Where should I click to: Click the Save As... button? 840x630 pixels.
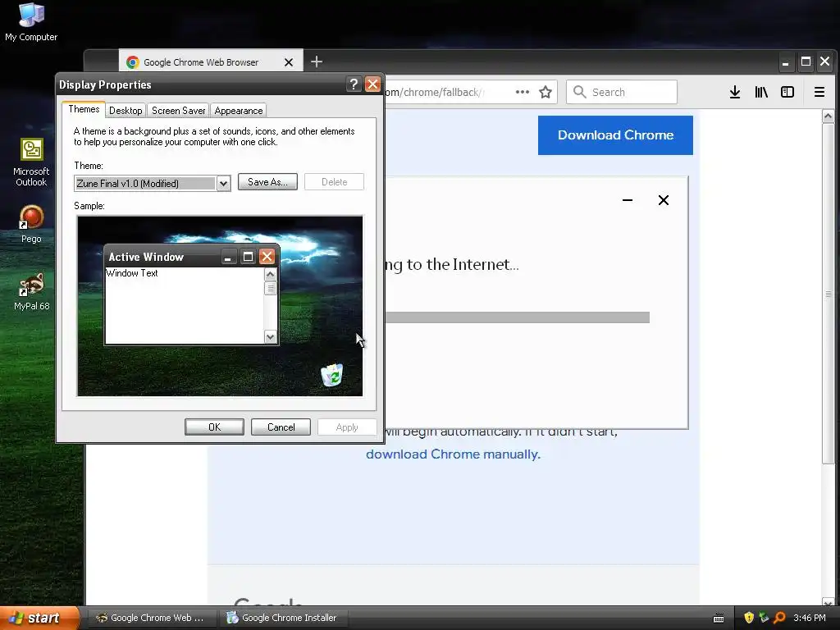267,182
